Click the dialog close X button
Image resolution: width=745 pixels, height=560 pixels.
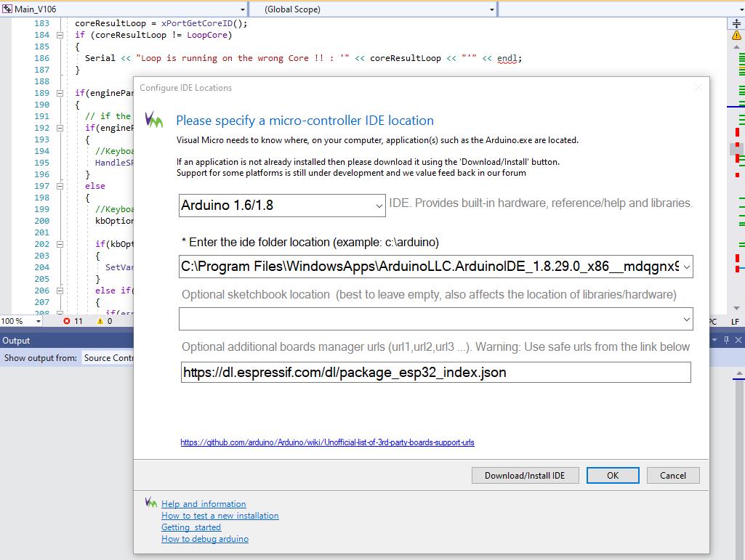[x=698, y=87]
